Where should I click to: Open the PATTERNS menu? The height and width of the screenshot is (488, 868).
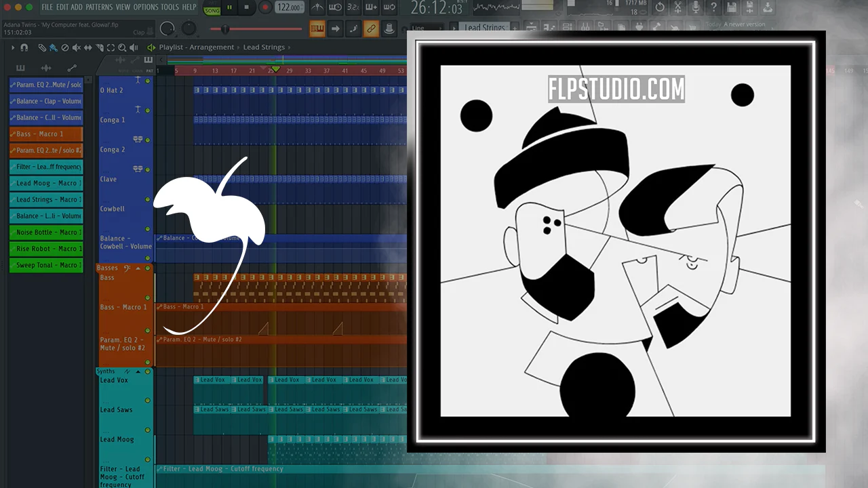tap(99, 7)
